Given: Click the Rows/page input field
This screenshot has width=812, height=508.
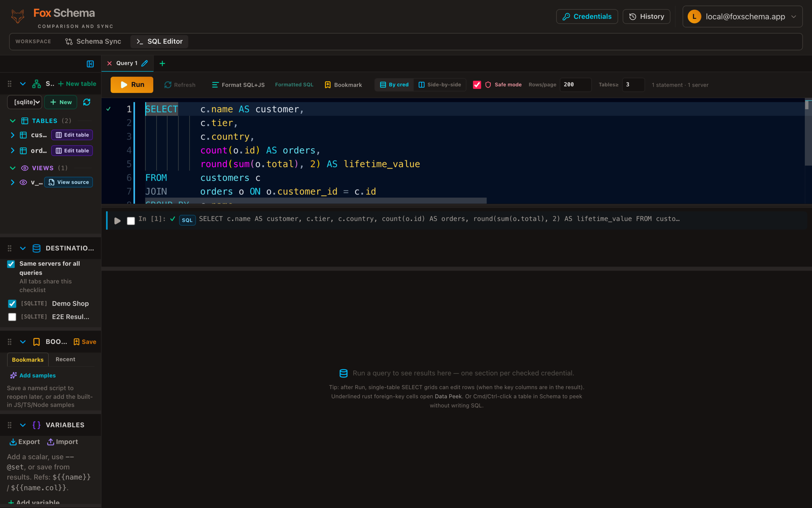Looking at the screenshot, I should point(576,85).
